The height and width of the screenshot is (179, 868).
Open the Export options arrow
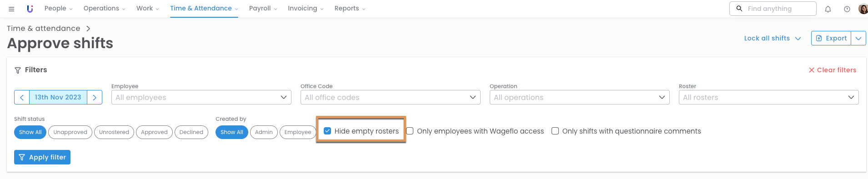coord(858,38)
